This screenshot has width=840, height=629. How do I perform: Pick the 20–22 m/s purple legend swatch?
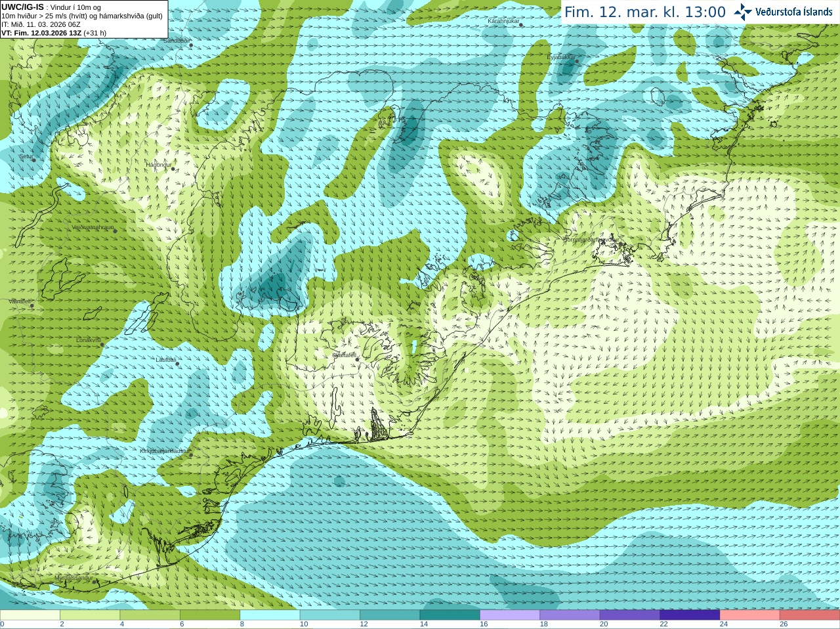point(630,615)
